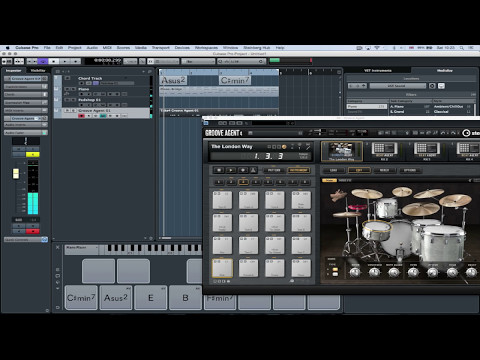Close the chord pads zone with X icon
This screenshot has height=360, width=480.
tap(58, 247)
